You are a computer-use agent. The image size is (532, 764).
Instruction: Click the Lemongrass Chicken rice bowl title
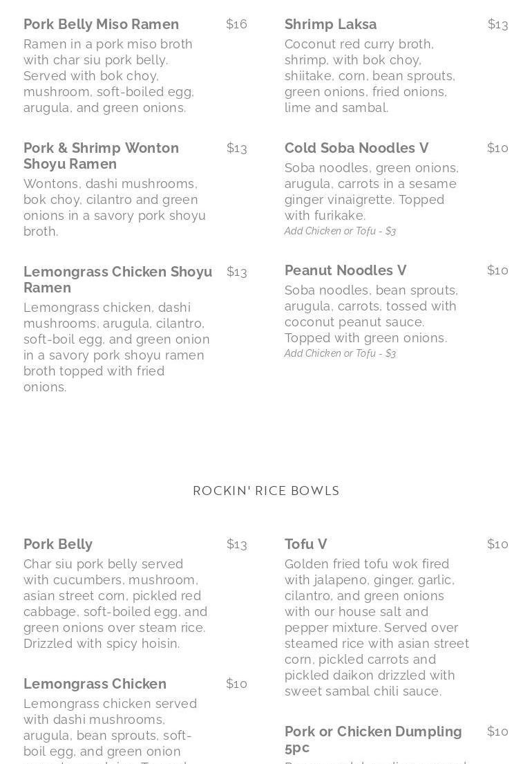[95, 684]
